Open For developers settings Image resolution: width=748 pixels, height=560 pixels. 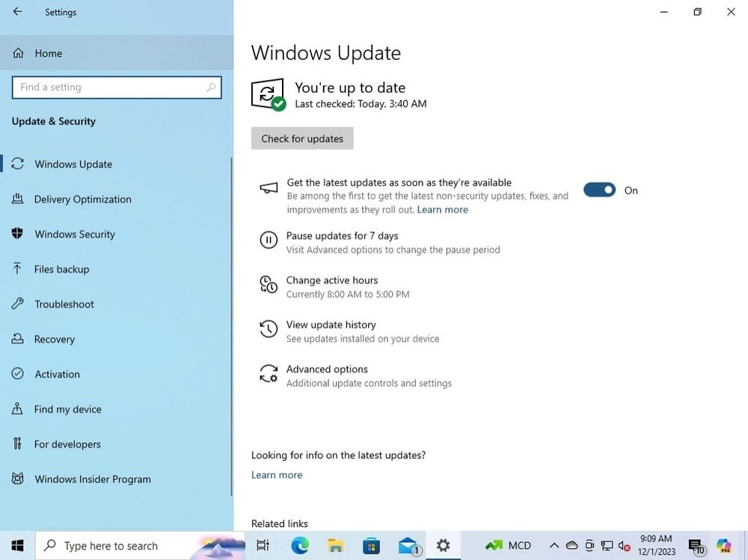click(117, 444)
